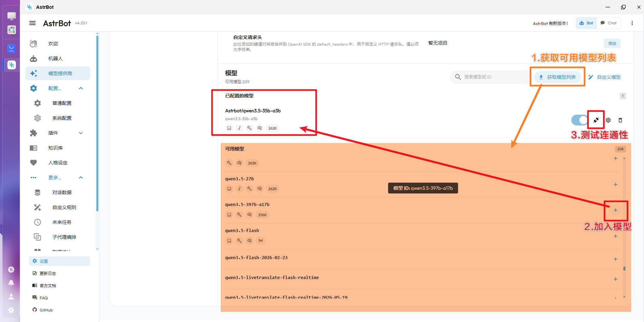This screenshot has width=644, height=322.
Task: Open 更新日志 changelog
Action: click(59, 273)
